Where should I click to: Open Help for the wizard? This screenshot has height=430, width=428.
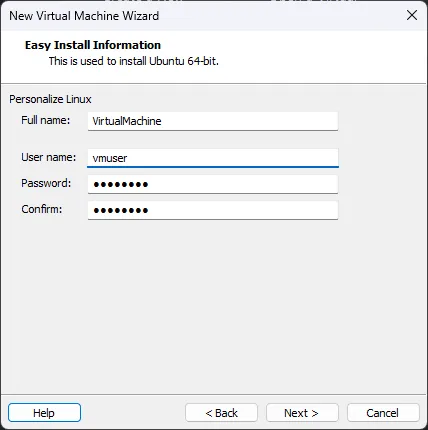[44, 413]
